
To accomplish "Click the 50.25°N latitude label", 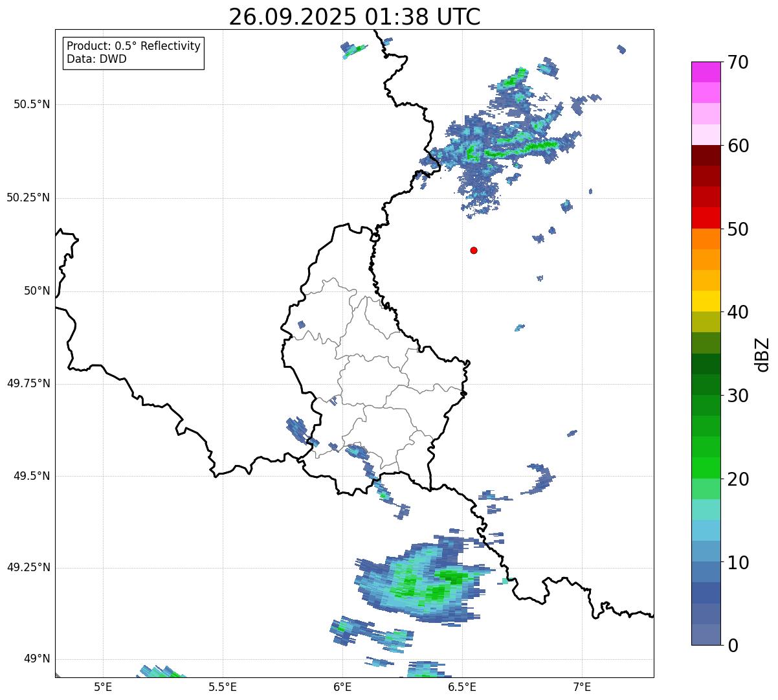I will (x=28, y=198).
